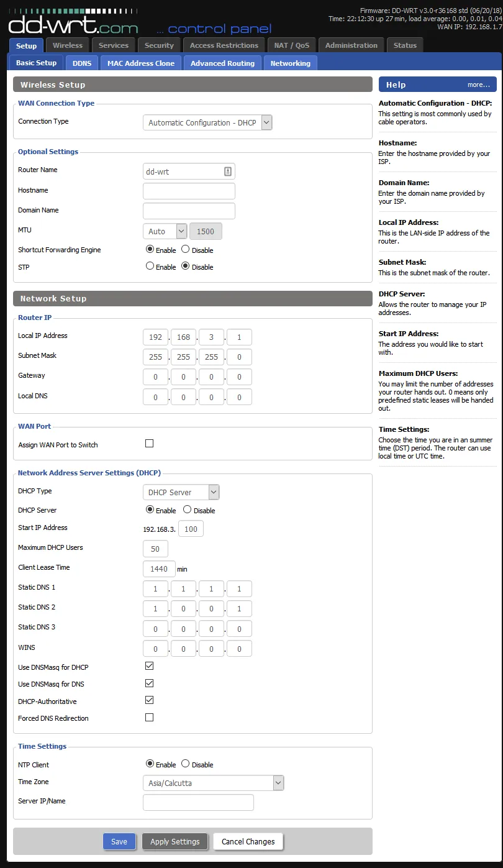Select NTP Client Enable radio button
The height and width of the screenshot is (868, 503).
pyautogui.click(x=150, y=764)
